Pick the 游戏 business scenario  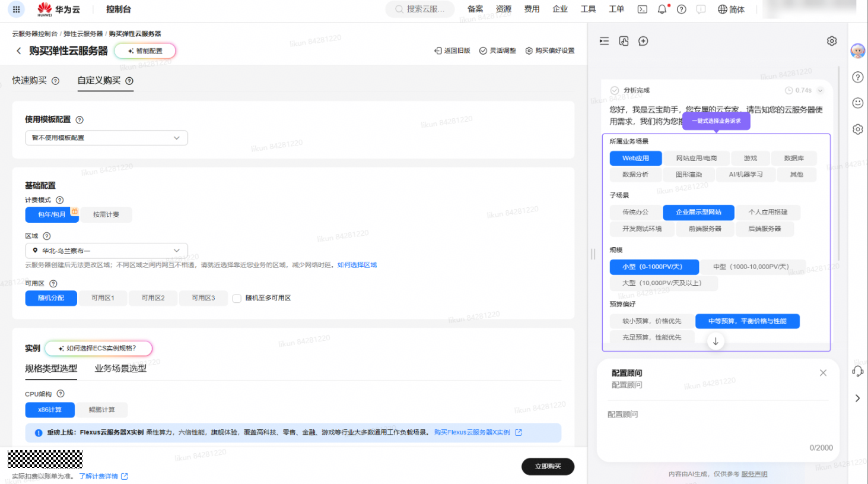pos(751,159)
